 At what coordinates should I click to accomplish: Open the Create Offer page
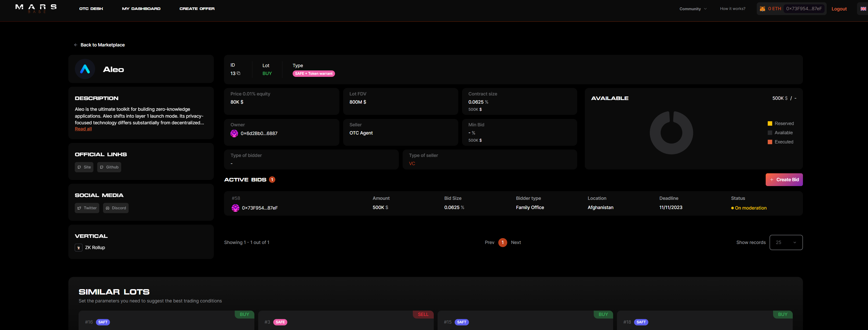point(197,9)
